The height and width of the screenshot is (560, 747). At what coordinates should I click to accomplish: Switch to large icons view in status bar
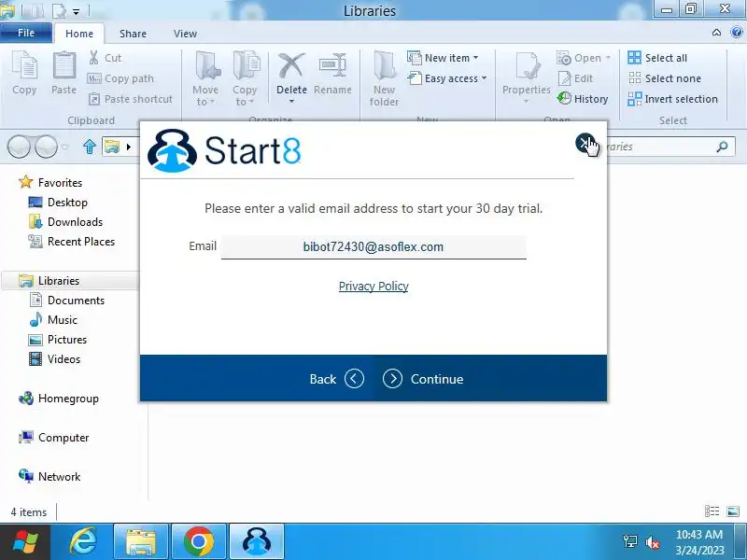pos(733,511)
